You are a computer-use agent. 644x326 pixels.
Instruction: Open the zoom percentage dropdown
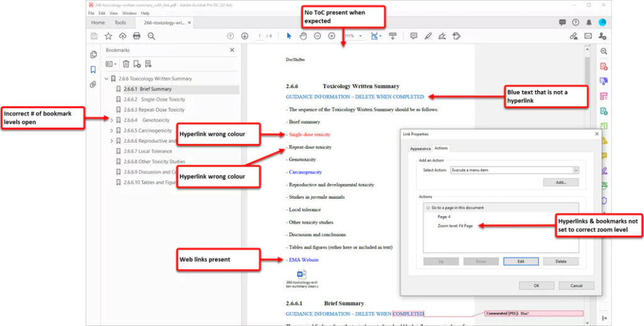pyautogui.click(x=360, y=36)
